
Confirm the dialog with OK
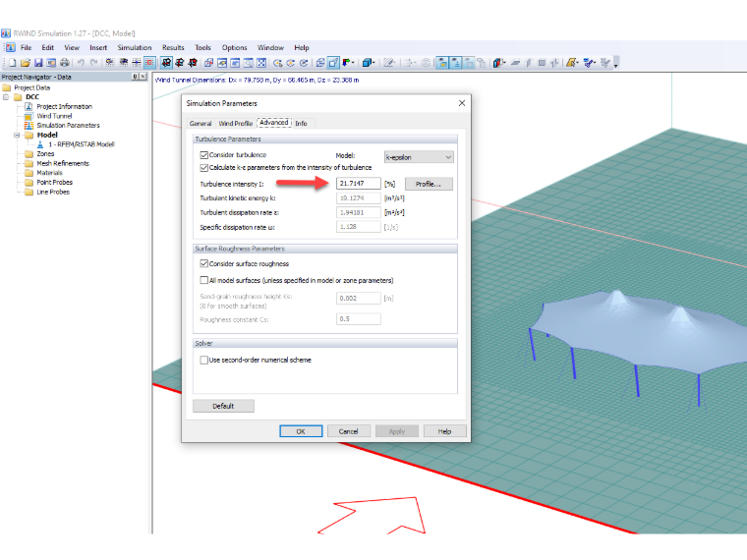click(301, 431)
